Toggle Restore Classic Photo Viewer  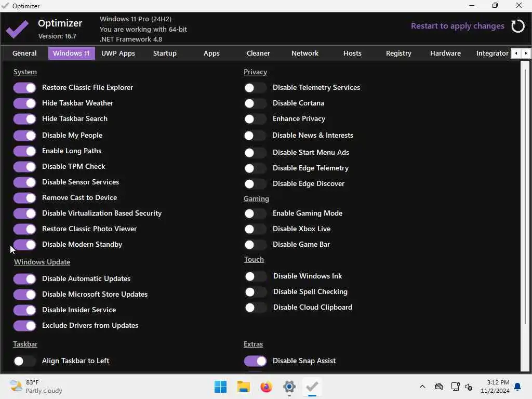click(24, 229)
